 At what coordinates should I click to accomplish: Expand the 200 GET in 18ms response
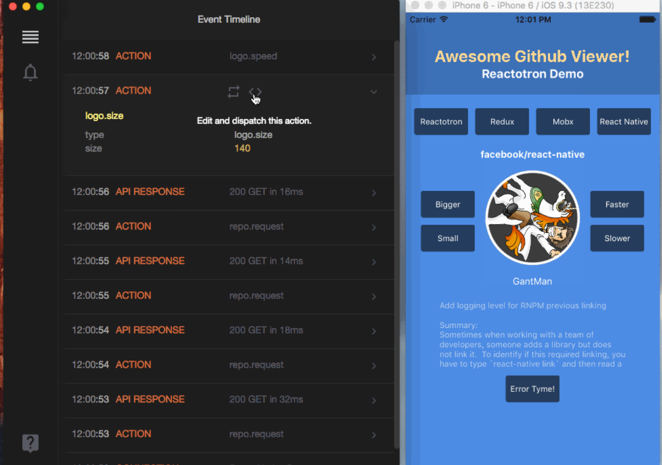coord(374,331)
